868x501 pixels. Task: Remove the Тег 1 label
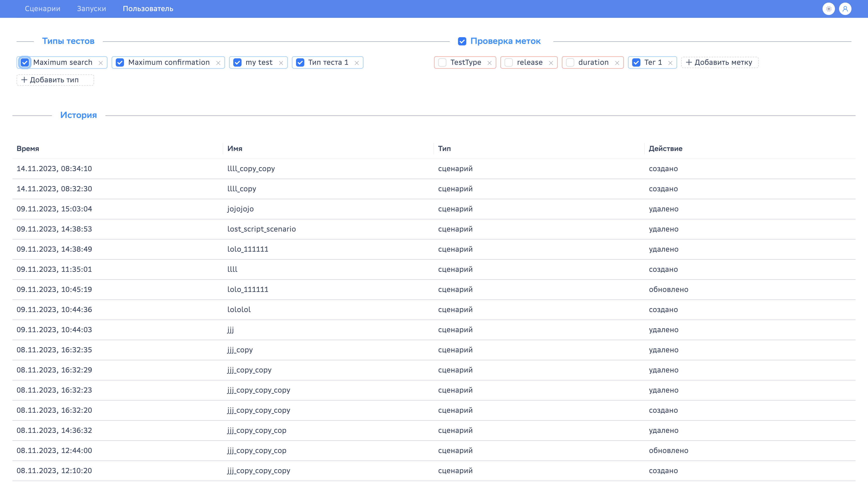(670, 63)
